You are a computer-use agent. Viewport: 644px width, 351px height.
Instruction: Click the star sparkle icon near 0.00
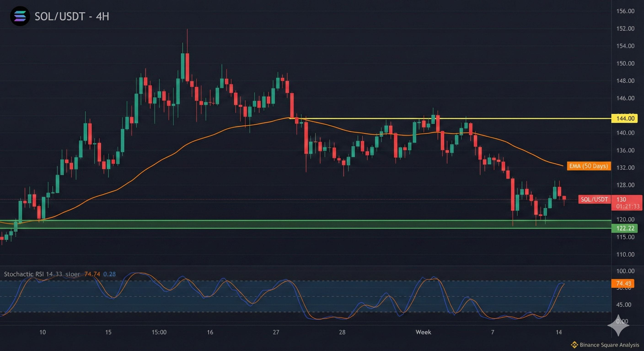pyautogui.click(x=618, y=325)
